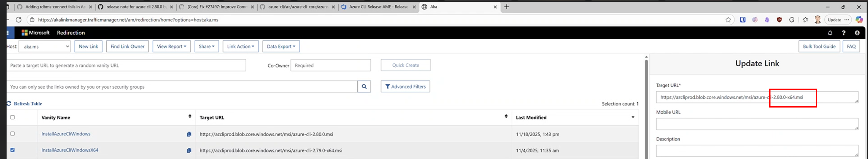868x159 pixels.
Task: Open a new browser tab
Action: click(506, 7)
